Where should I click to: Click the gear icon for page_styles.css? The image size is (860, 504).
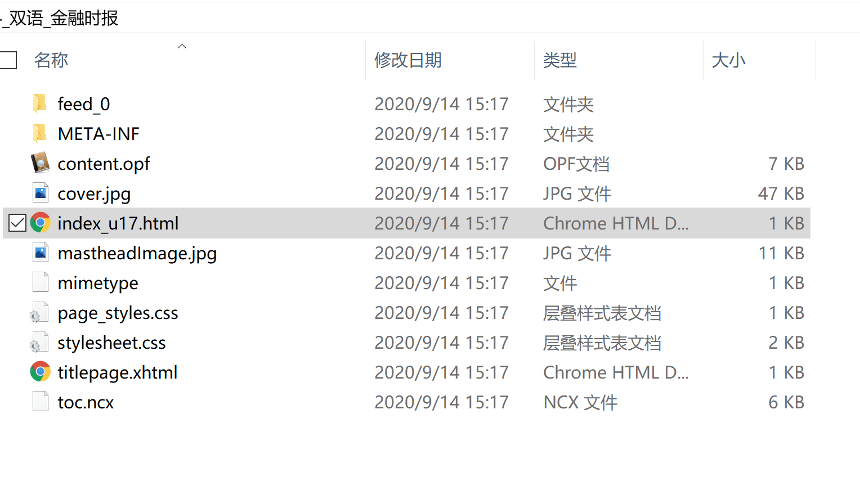[39, 312]
